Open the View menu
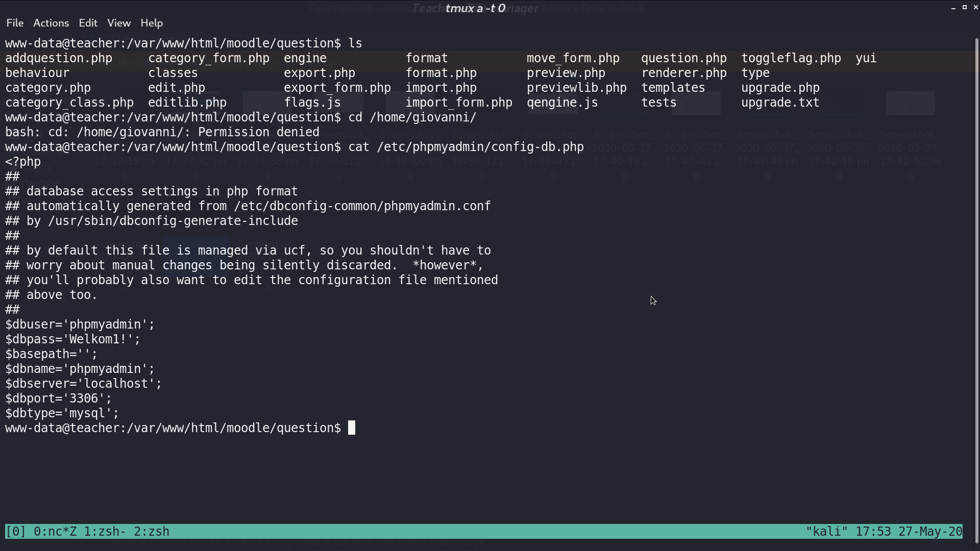Viewport: 980px width, 551px height. (x=119, y=23)
